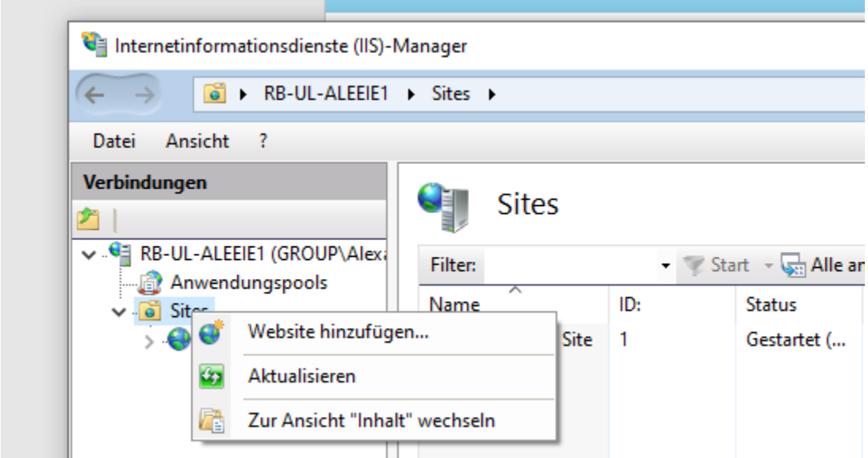Screen dimensions: 868x458
Task: Click the globe icon of the site node
Action: click(x=179, y=339)
